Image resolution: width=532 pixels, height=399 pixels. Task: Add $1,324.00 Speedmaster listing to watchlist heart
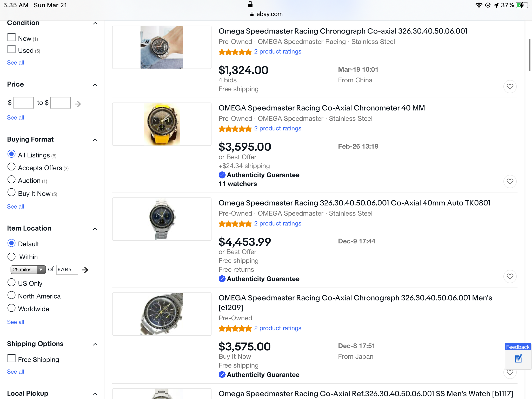pos(510,87)
